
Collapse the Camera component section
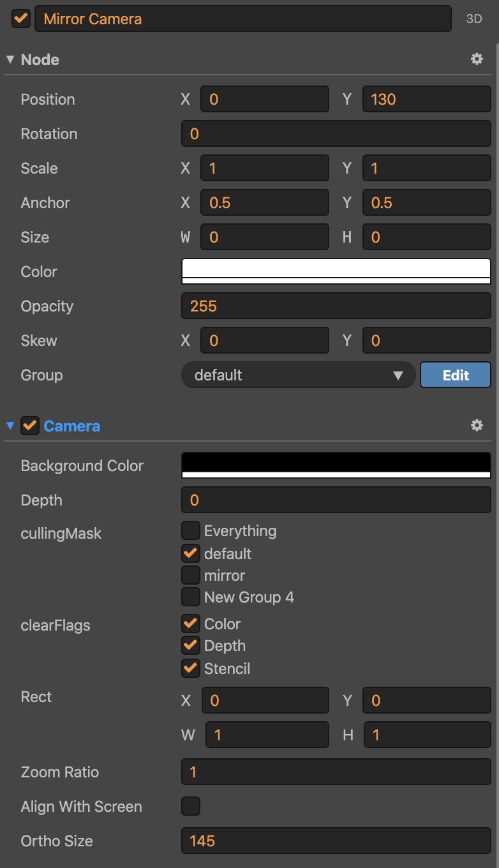(x=10, y=426)
